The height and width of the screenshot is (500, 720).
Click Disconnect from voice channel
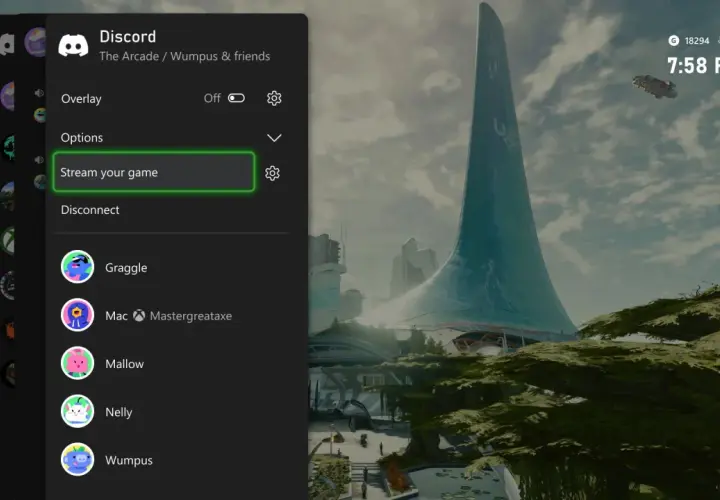pyautogui.click(x=90, y=210)
